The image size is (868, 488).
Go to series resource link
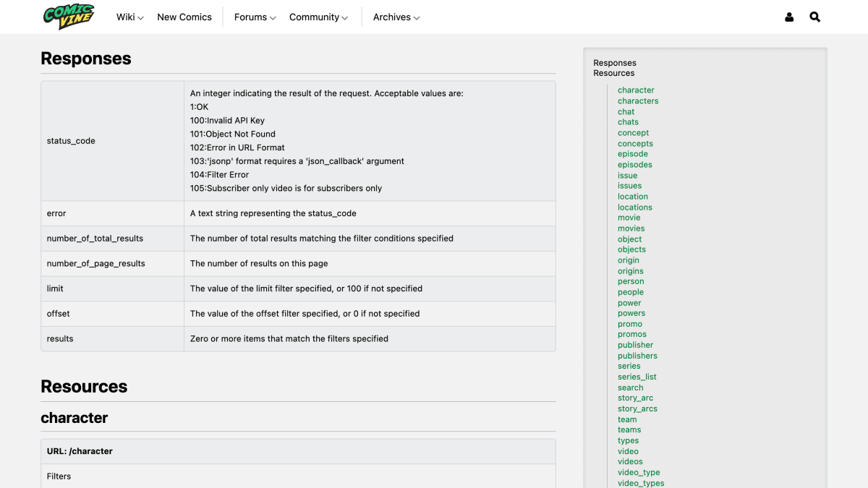click(x=629, y=366)
